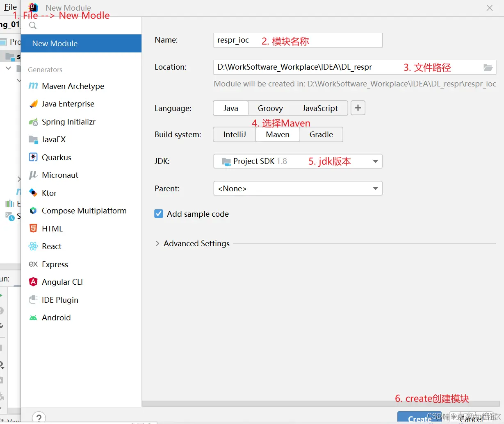Choose Gradle build system
Viewport: 504px width, 424px height.
click(x=321, y=134)
